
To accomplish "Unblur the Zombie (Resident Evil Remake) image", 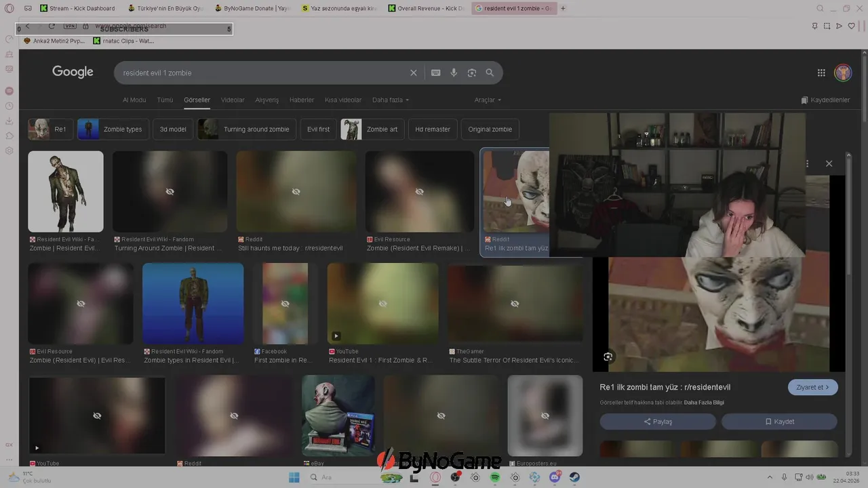I will click(420, 191).
